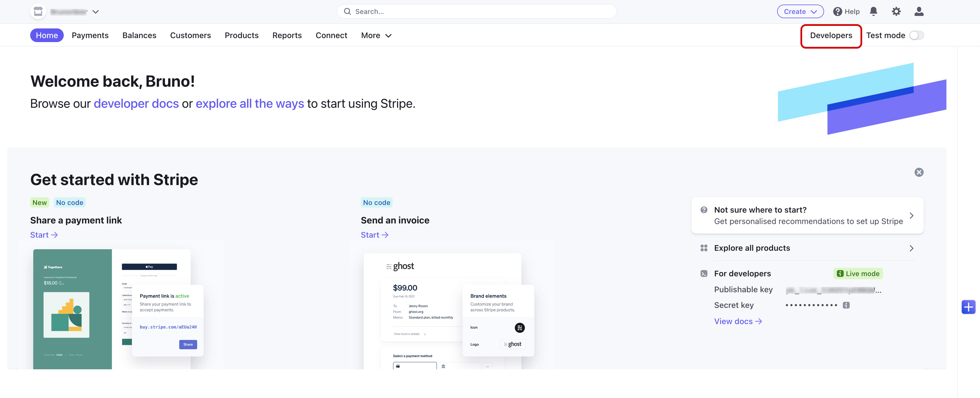This screenshot has width=980, height=398.
Task: Click the Share button in preview
Action: (188, 344)
